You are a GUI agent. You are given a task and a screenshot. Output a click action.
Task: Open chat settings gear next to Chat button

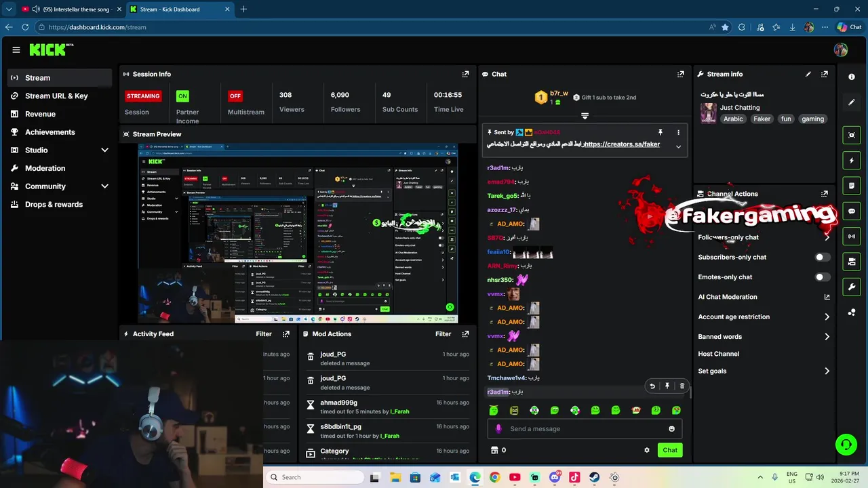[x=646, y=450]
